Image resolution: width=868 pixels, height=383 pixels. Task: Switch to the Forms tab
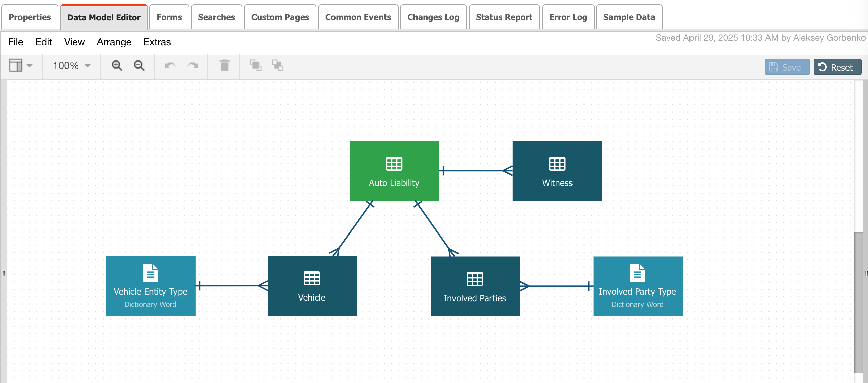[x=169, y=17]
